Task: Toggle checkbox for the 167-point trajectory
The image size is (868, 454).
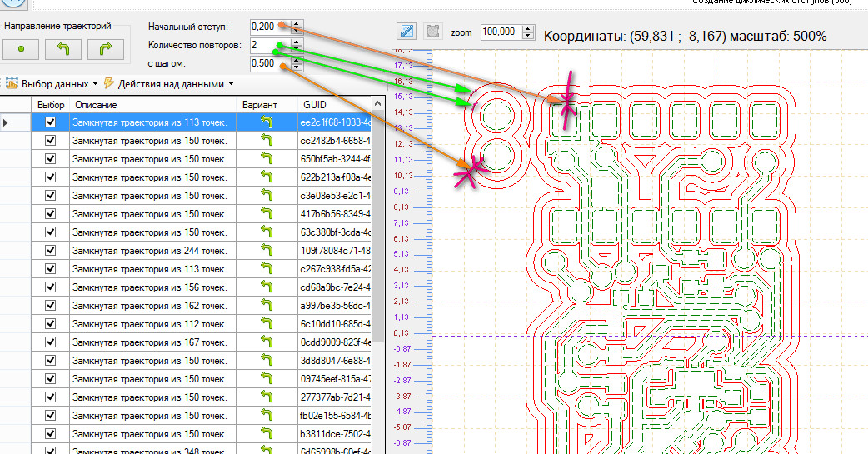Action: (50, 342)
